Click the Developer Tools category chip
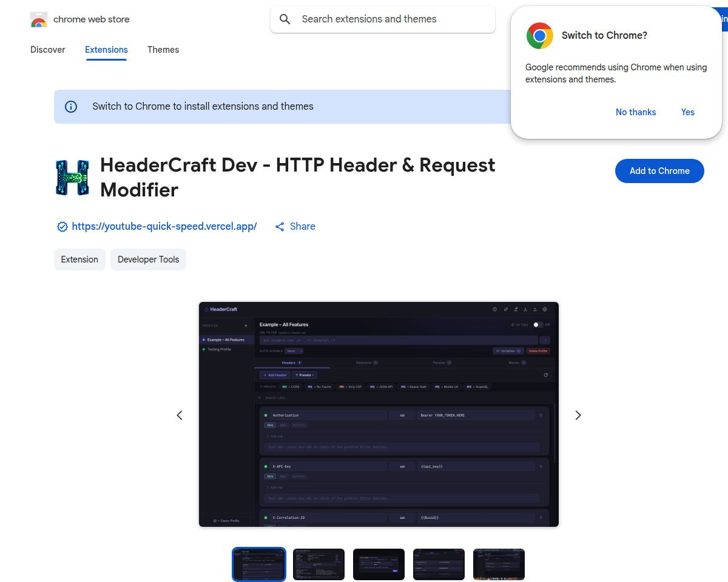728x582 pixels. pos(148,259)
